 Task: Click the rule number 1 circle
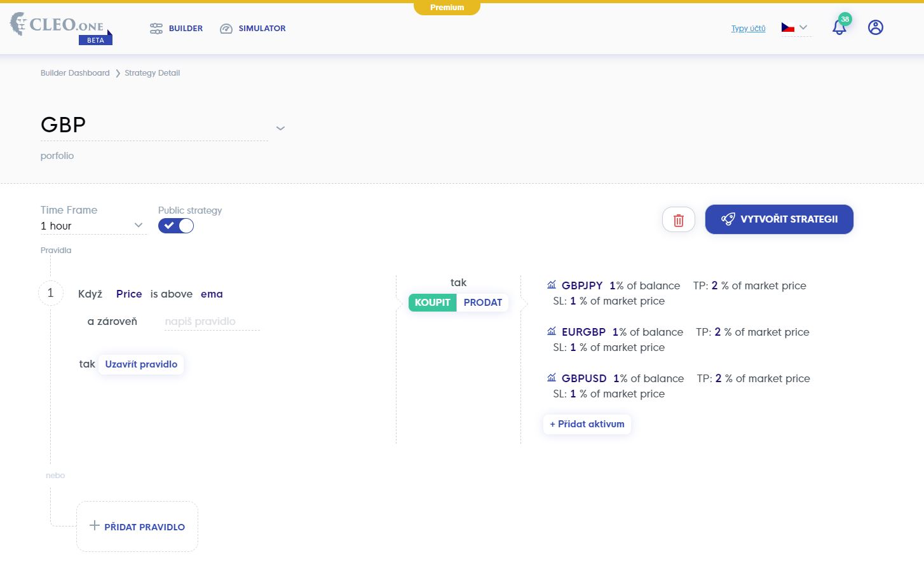point(51,293)
